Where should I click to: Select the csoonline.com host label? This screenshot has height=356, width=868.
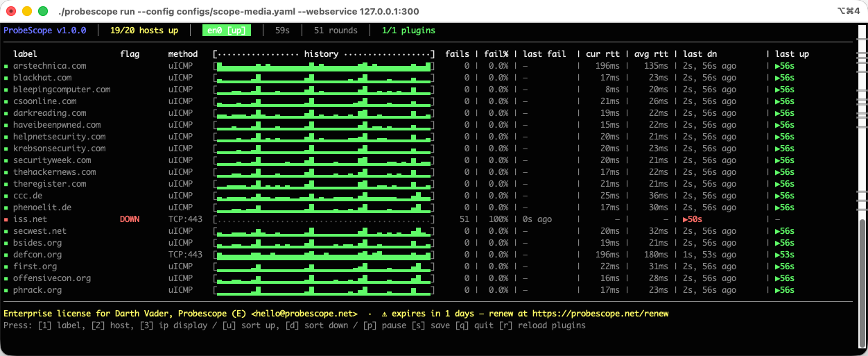pyautogui.click(x=45, y=101)
